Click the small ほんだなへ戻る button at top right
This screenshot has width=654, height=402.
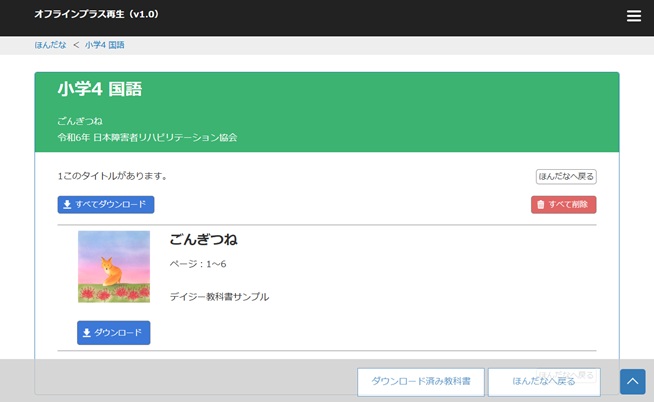pyautogui.click(x=566, y=177)
